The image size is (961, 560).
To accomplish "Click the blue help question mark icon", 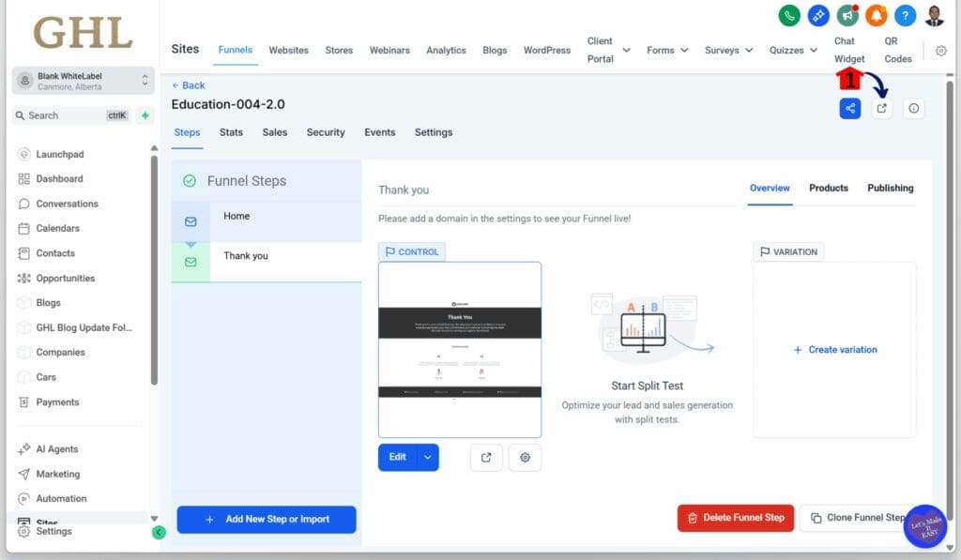I will tap(905, 16).
